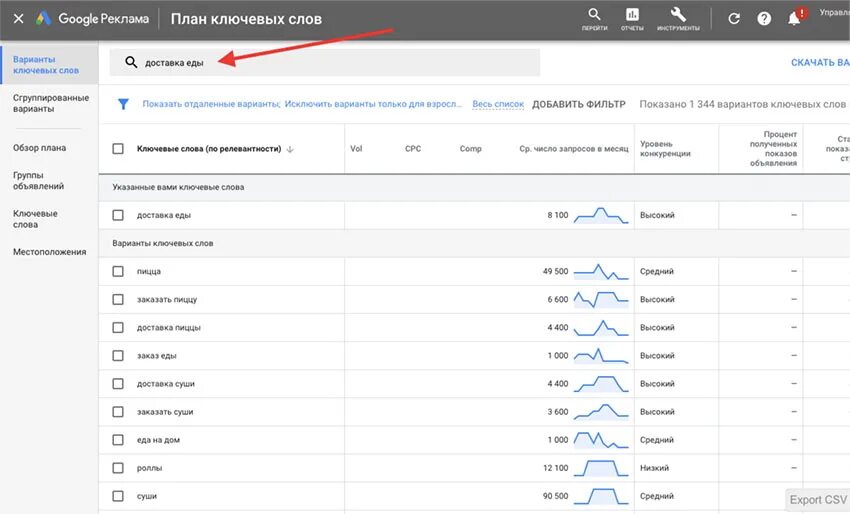The image size is (850, 514).
Task: Click the trend sparkline for суши
Action: click(x=601, y=496)
